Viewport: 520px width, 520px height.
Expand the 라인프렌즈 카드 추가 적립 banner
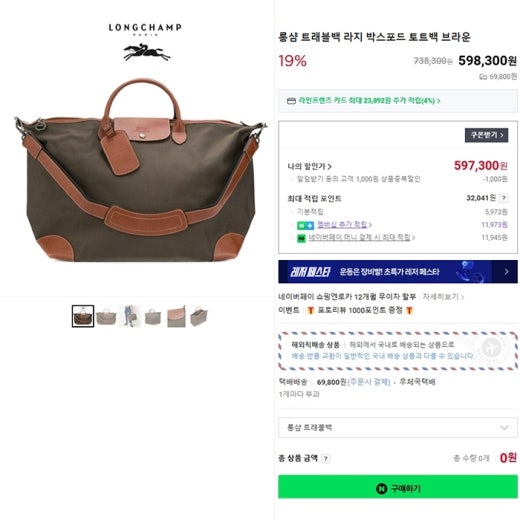(x=398, y=101)
